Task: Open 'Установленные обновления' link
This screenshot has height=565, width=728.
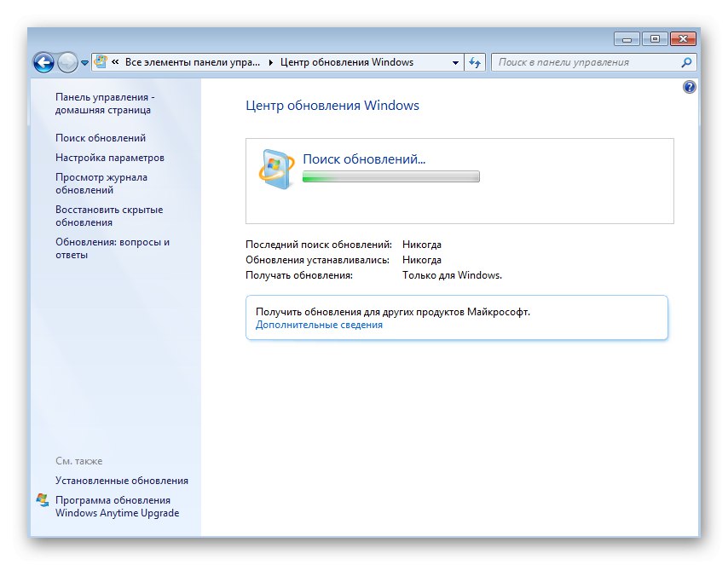Action: click(x=122, y=481)
